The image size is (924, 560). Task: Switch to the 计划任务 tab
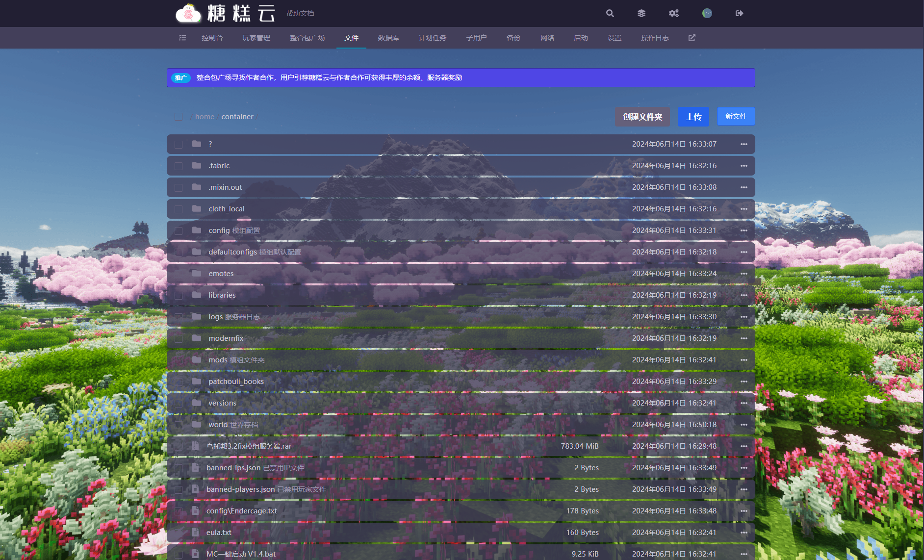coord(433,38)
